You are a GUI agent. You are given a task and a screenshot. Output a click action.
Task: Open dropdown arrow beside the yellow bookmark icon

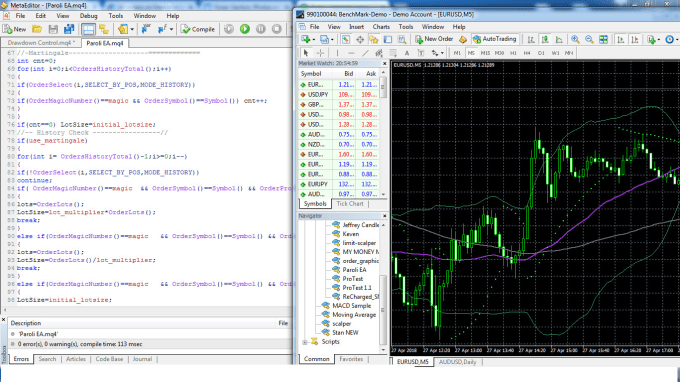coord(132,29)
